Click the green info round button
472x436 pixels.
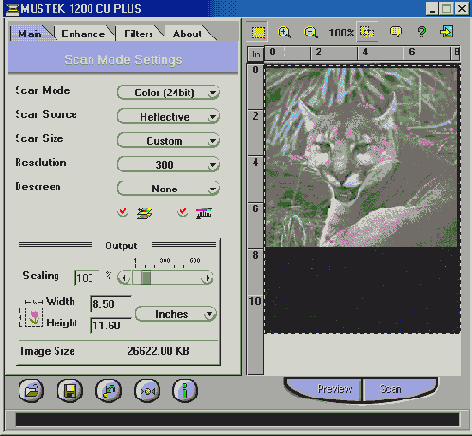(x=185, y=390)
